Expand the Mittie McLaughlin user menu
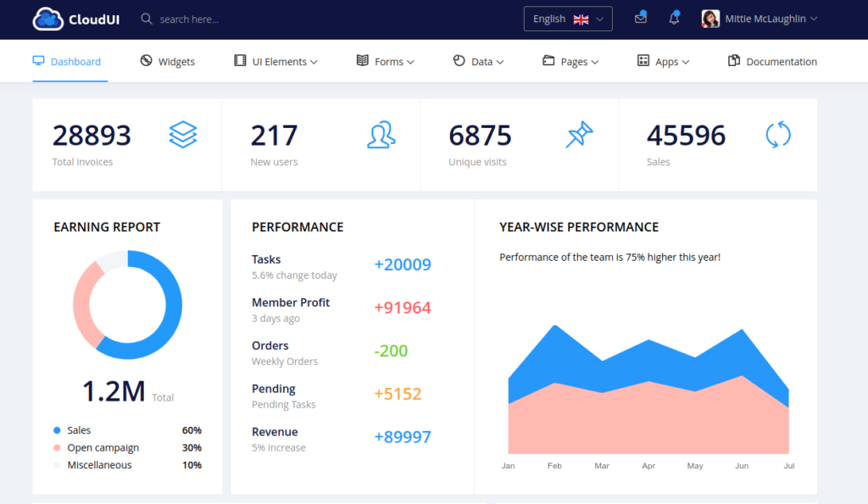This screenshot has height=504, width=868. 759,19
